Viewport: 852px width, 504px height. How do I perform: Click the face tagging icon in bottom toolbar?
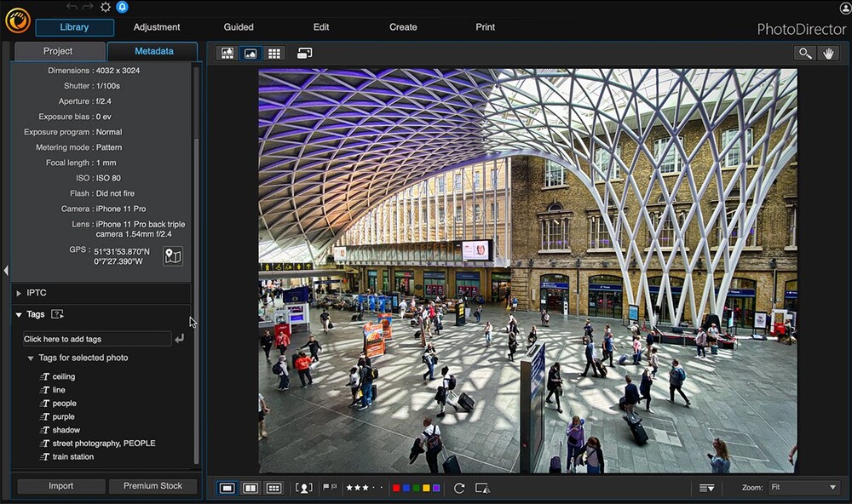point(302,487)
